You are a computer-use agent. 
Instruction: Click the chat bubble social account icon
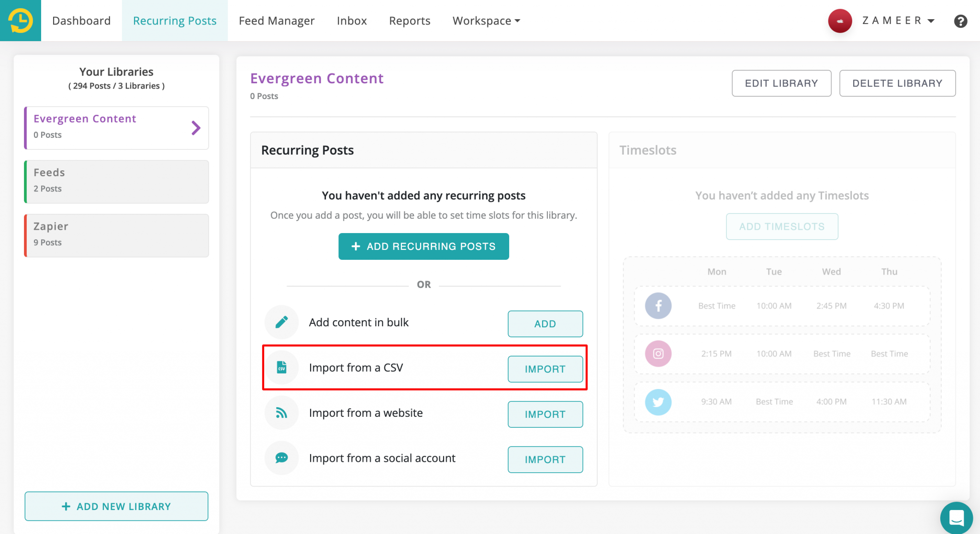coord(281,458)
